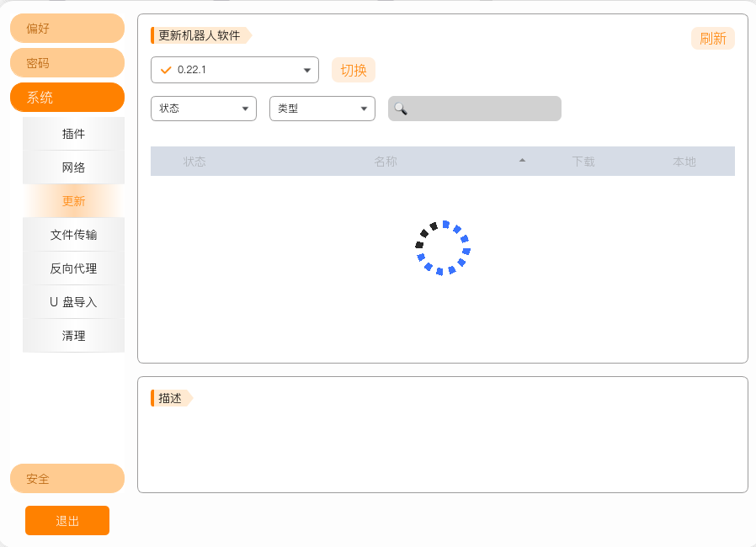Viewport: 756px width, 547px height.
Task: Select the 更新 update submenu
Action: [74, 201]
